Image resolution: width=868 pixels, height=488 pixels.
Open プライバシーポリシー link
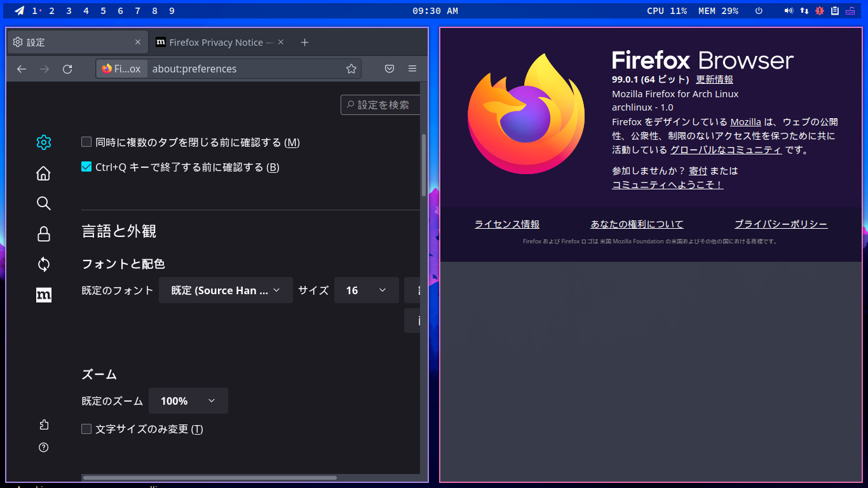coord(781,224)
